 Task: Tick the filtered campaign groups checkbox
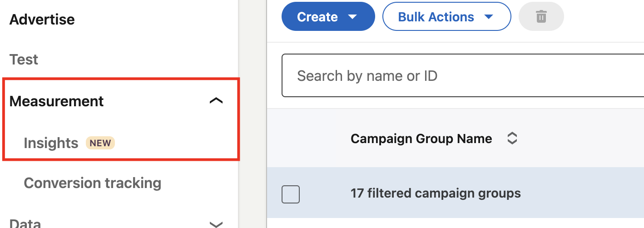tap(291, 194)
